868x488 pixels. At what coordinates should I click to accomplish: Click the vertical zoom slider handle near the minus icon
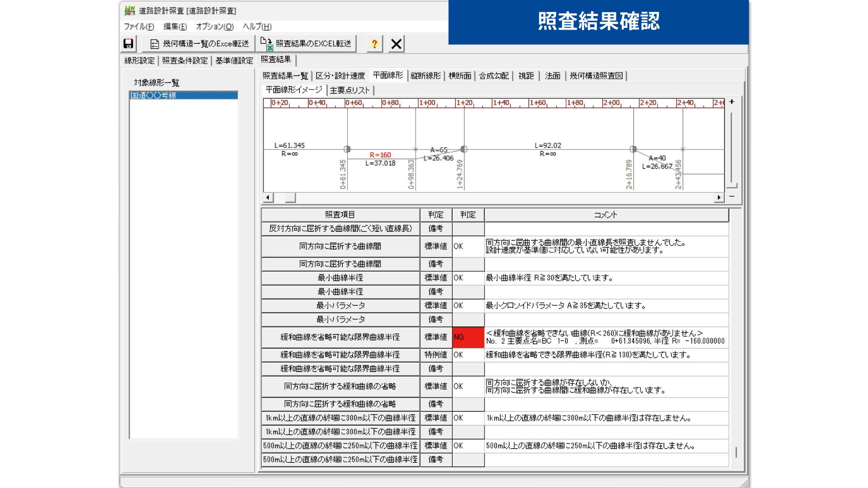point(732,185)
